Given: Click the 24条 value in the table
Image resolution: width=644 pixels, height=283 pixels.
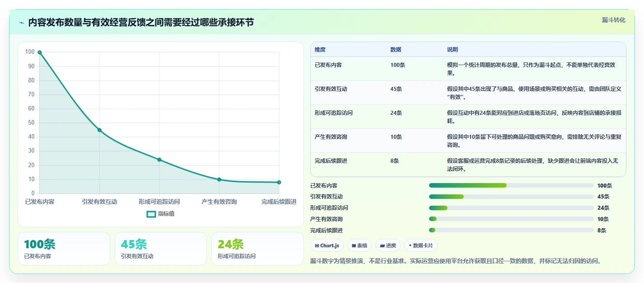Looking at the screenshot, I should click(x=396, y=113).
